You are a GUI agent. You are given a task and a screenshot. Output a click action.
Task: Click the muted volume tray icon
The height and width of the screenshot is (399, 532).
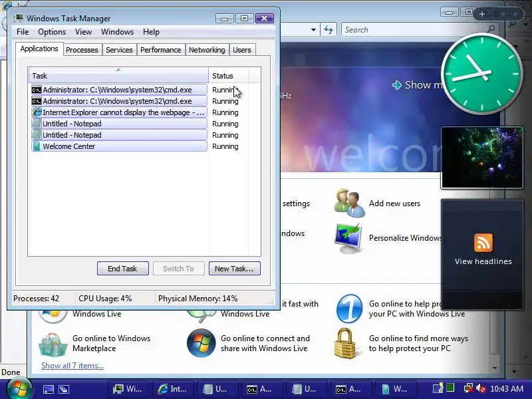click(x=481, y=388)
